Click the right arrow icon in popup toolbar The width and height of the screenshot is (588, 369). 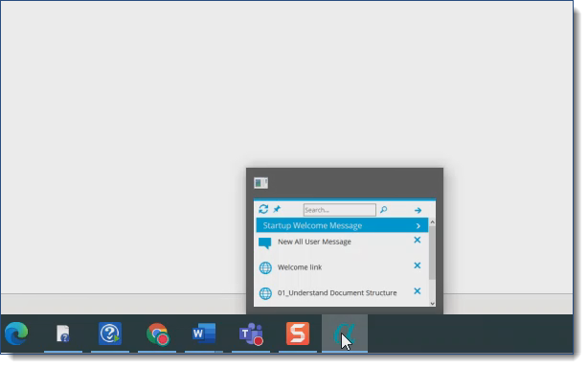(x=418, y=210)
